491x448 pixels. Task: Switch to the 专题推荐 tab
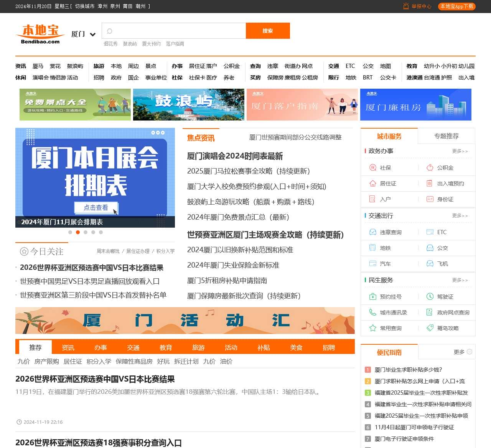446,136
